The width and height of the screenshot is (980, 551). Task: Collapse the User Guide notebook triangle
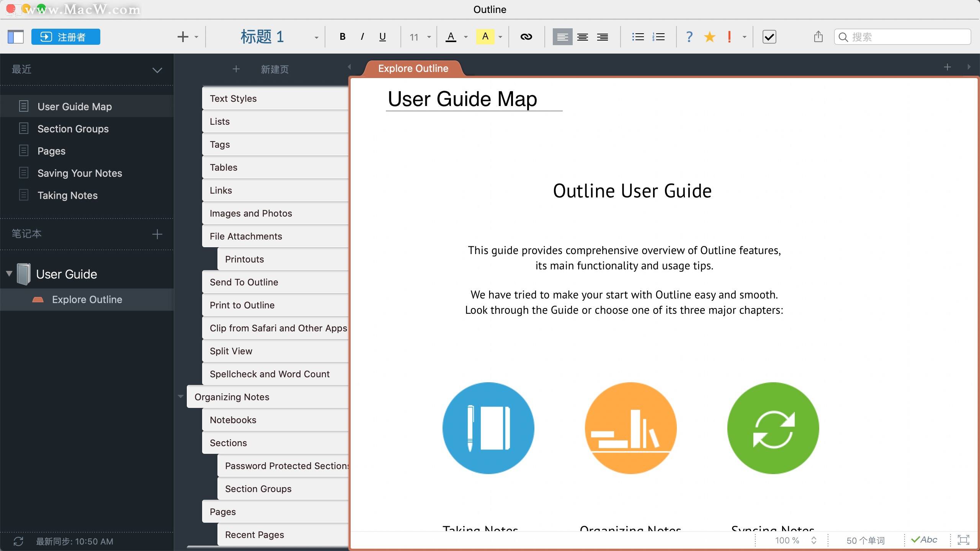(9, 274)
